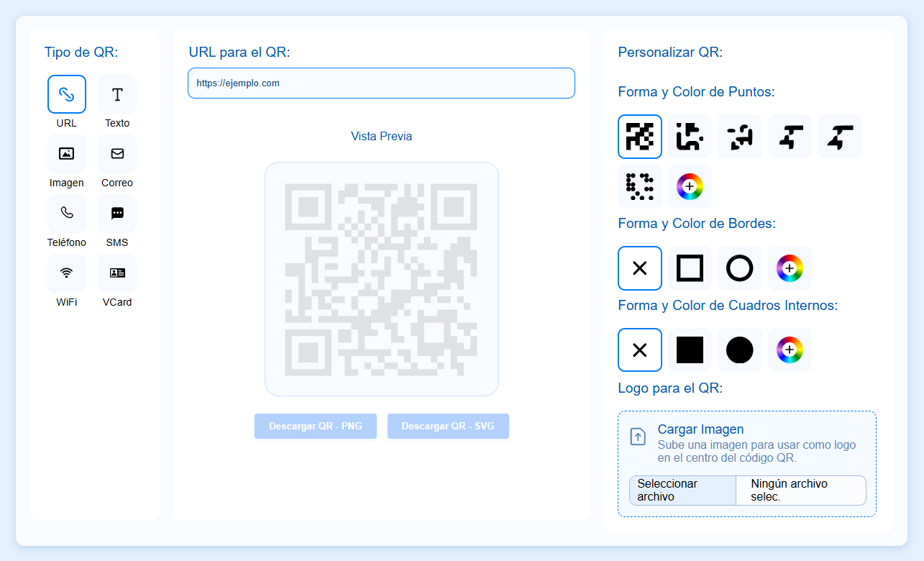924x561 pixels.
Task: Switch to the Texto QR type
Action: [116, 94]
